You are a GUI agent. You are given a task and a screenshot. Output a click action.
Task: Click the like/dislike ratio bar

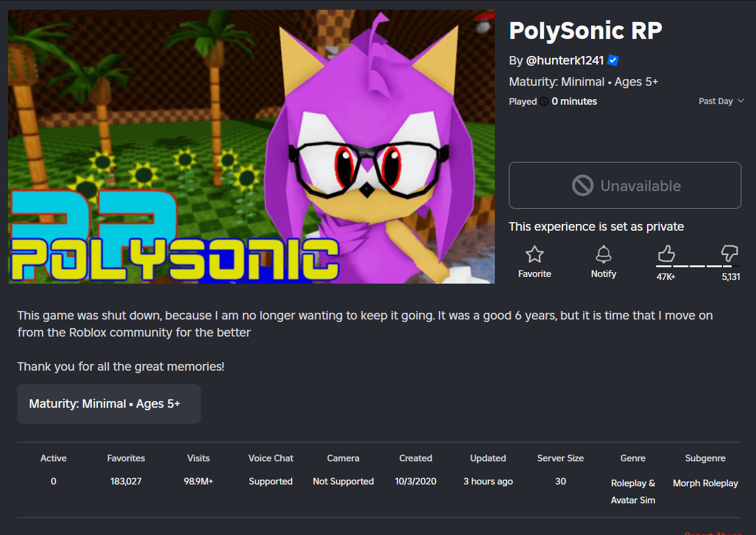[698, 267]
